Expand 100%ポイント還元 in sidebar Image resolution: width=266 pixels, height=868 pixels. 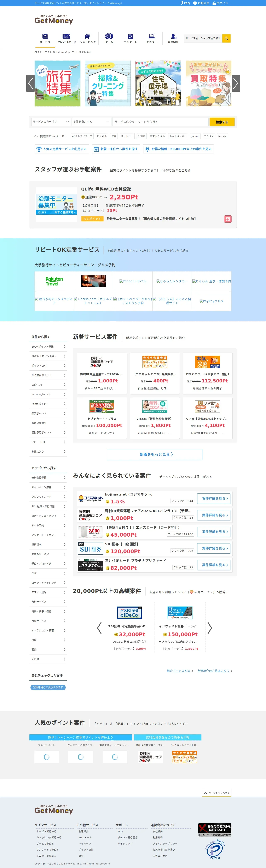48,347
